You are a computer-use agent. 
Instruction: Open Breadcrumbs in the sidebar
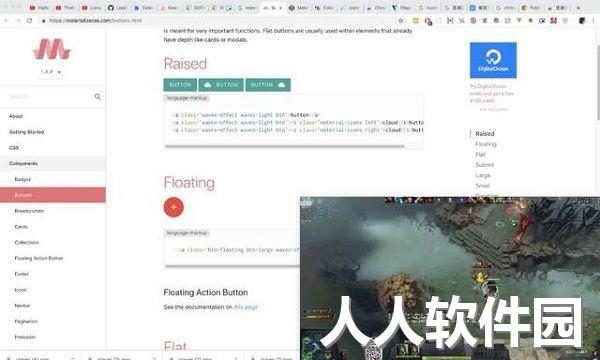[x=52, y=211]
